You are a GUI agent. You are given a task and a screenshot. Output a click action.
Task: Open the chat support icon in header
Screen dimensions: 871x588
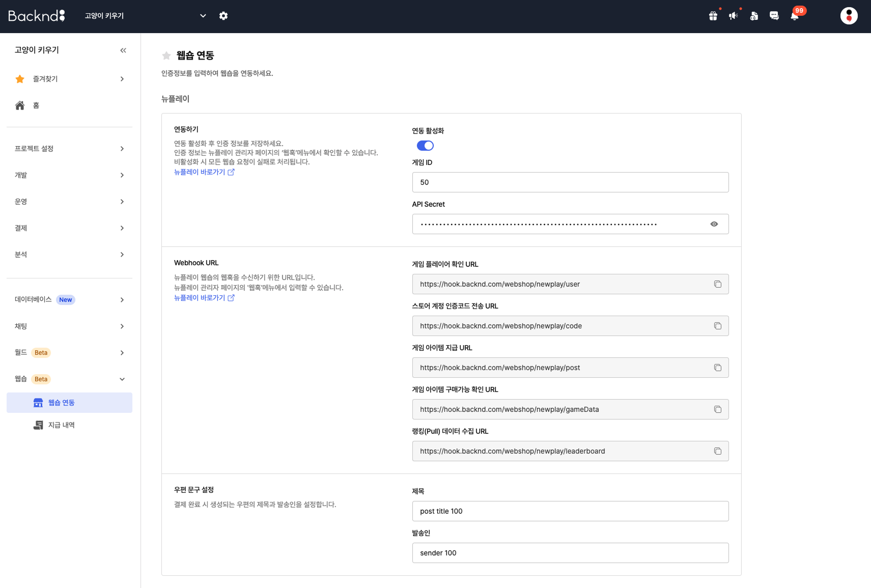774,16
